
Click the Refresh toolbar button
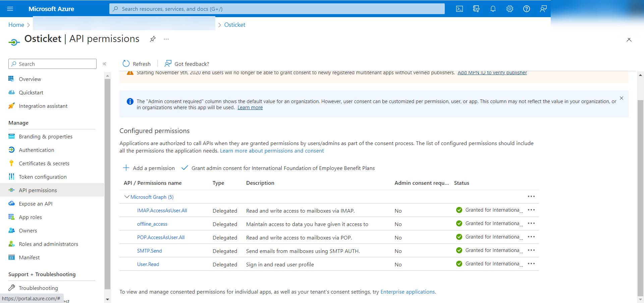[x=137, y=64]
